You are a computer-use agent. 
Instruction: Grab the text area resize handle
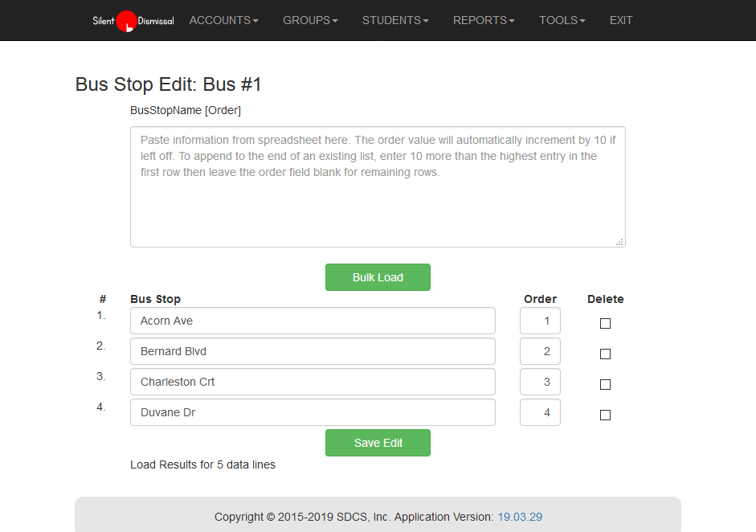[619, 241]
